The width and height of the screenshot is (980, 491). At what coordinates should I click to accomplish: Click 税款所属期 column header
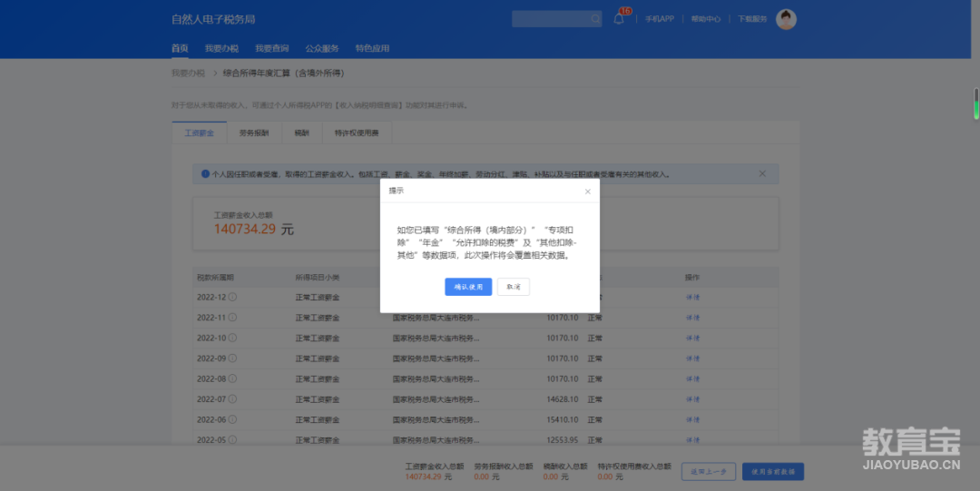215,277
